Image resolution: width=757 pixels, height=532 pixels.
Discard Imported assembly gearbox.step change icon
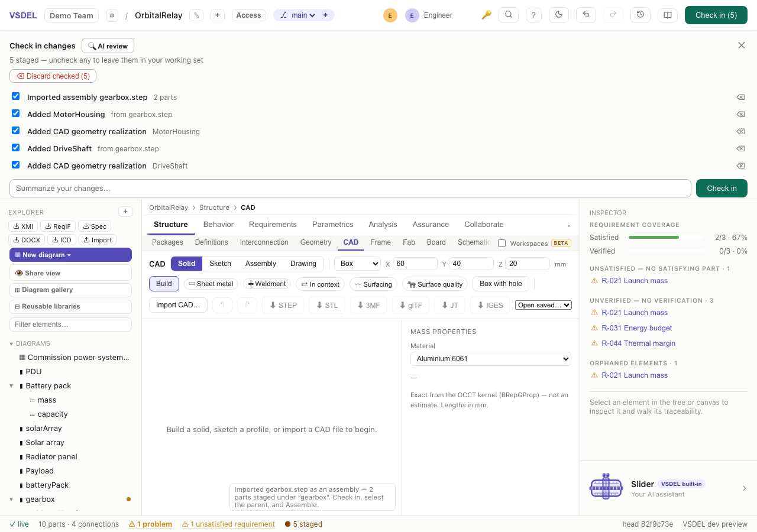click(x=740, y=97)
